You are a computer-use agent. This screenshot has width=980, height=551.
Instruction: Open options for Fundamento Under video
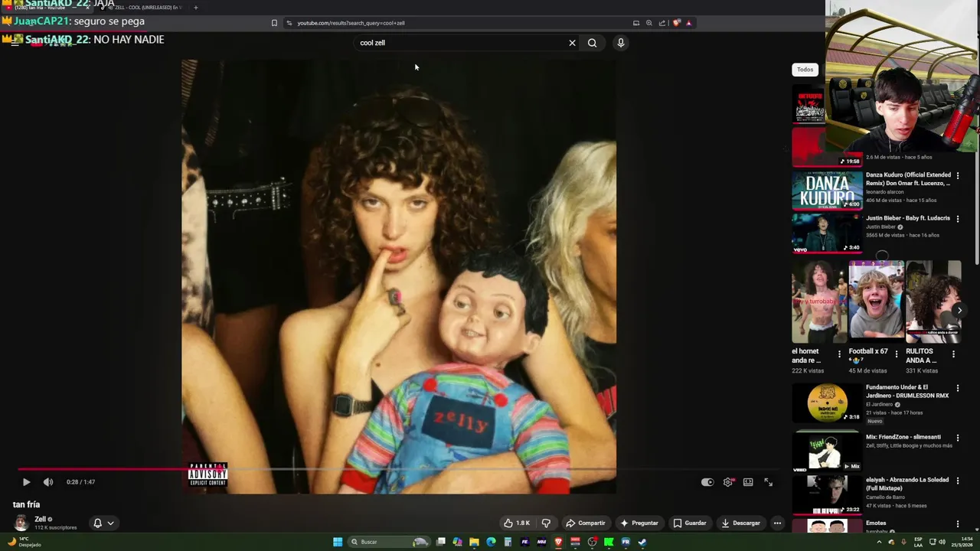coord(957,388)
